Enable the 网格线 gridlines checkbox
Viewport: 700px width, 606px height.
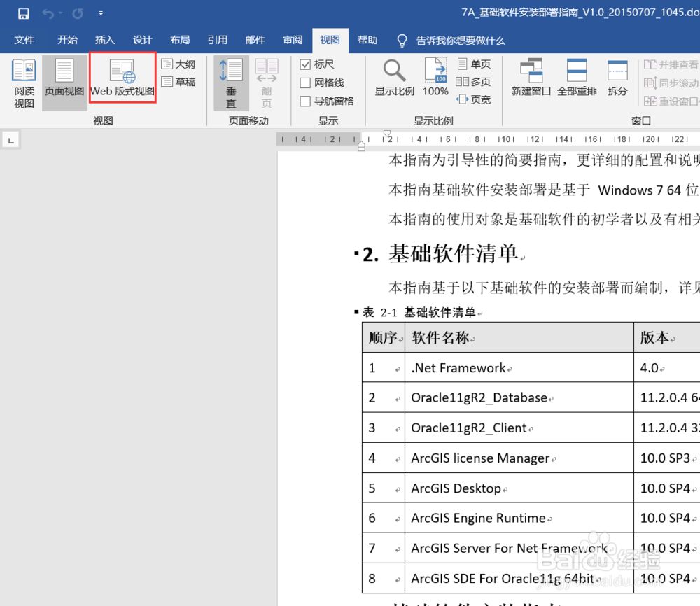(x=305, y=83)
